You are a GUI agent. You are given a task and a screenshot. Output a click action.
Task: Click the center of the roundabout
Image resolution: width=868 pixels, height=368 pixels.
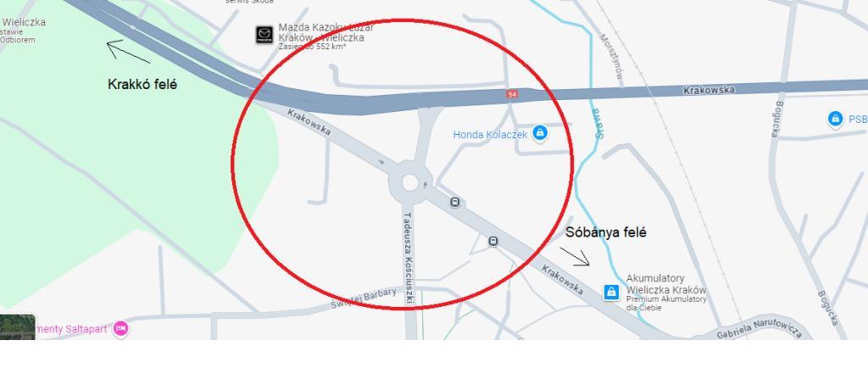[410, 183]
